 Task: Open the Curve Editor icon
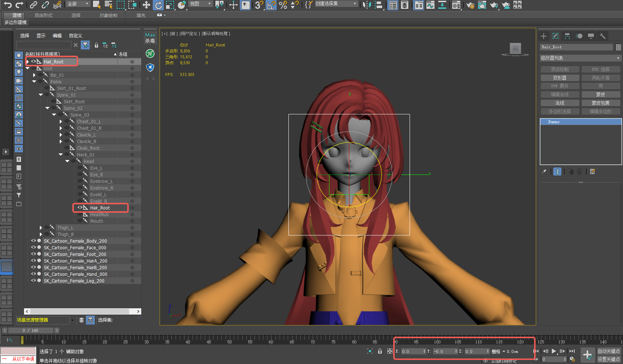(x=430, y=5)
